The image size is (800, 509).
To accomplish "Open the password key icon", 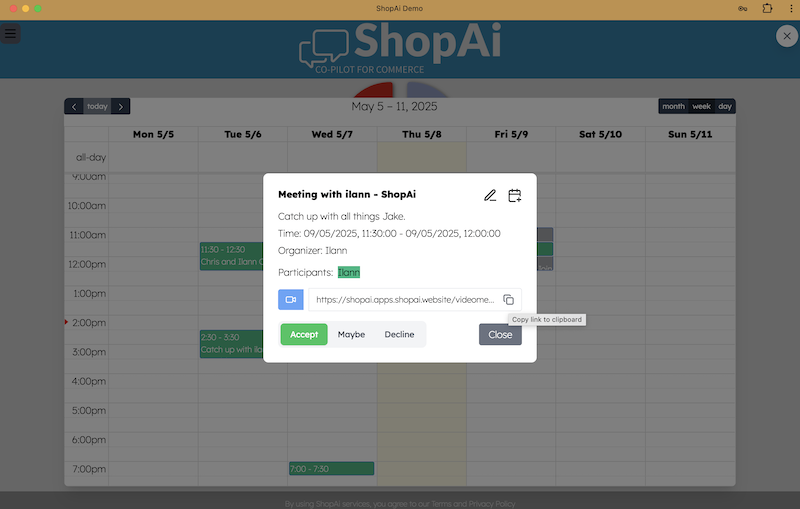I will coord(742,8).
